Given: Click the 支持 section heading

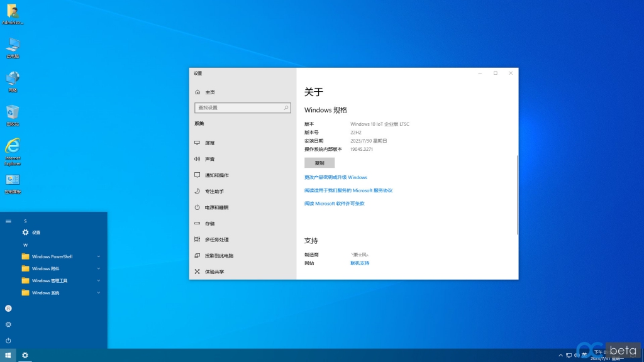Looking at the screenshot, I should coord(311,241).
